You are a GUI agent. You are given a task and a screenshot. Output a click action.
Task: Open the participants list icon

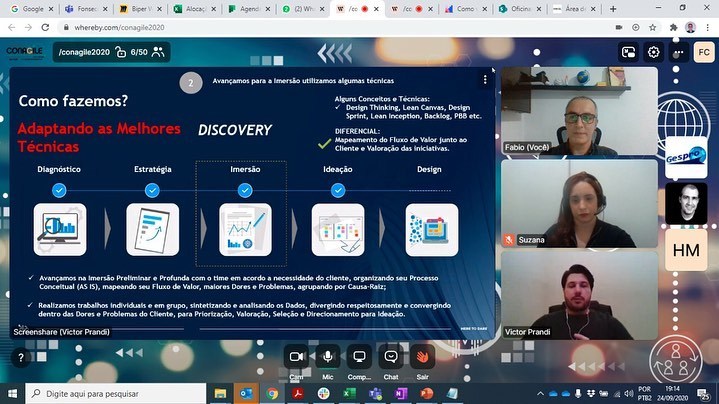[158, 52]
